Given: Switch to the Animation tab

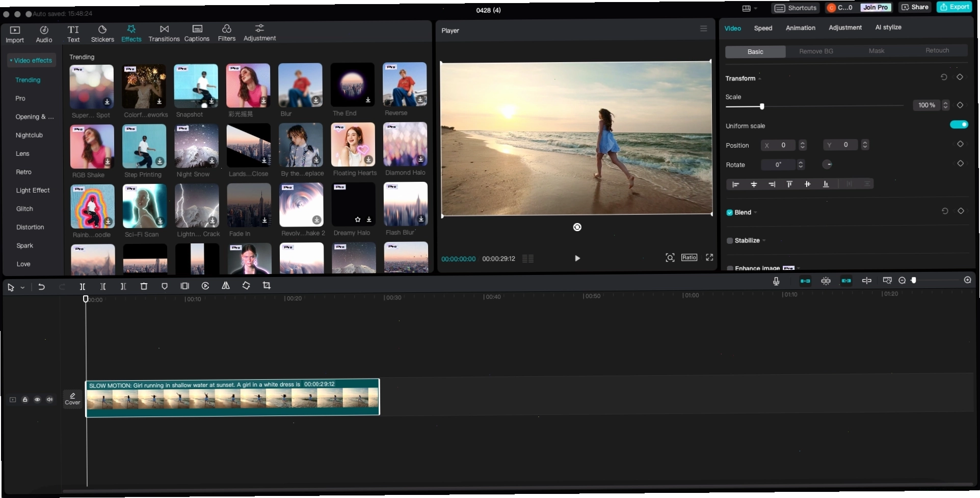Looking at the screenshot, I should coord(800,27).
